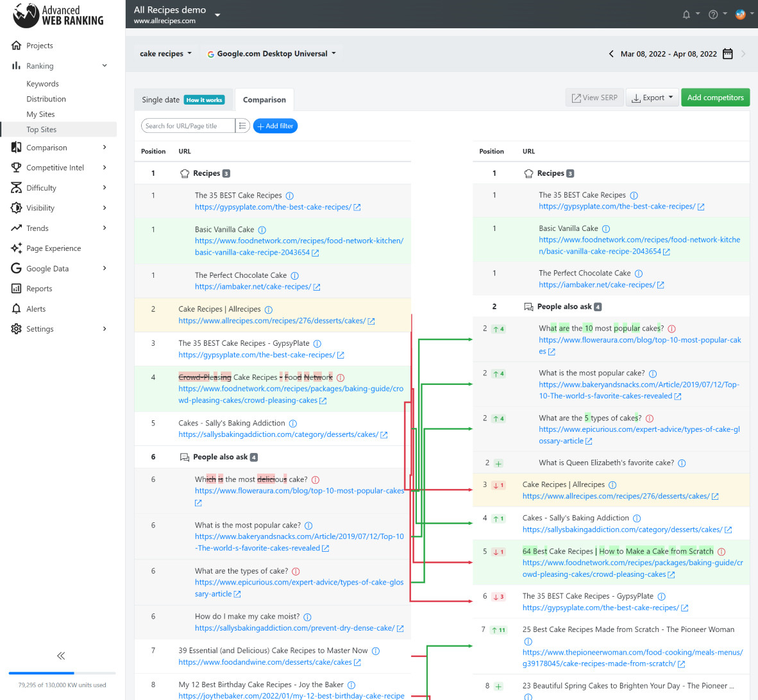
Task: Click the How it works badge
Action: 204,100
